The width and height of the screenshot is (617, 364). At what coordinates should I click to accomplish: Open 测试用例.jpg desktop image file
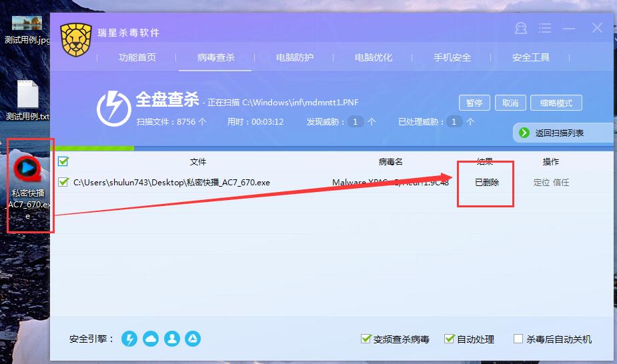coord(27,30)
